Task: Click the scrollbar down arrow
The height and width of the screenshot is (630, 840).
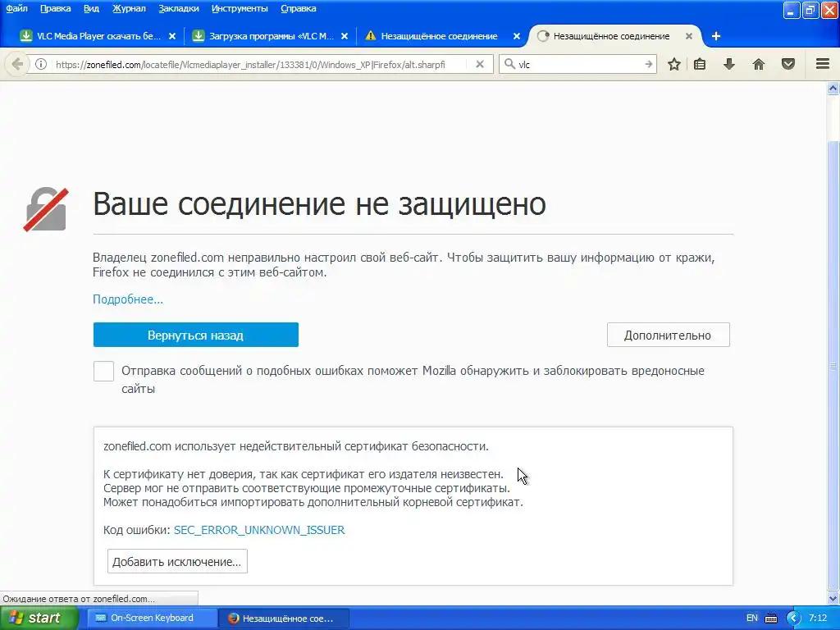Action: tap(833, 598)
